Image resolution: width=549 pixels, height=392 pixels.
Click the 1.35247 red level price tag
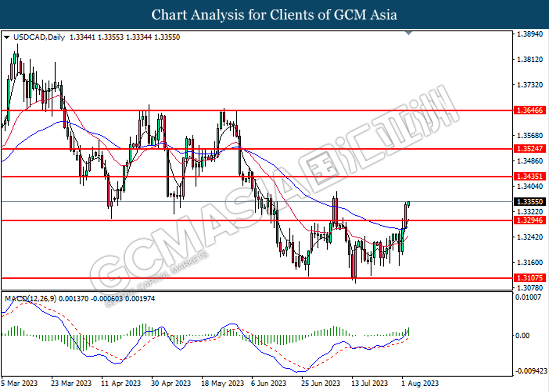(x=530, y=149)
